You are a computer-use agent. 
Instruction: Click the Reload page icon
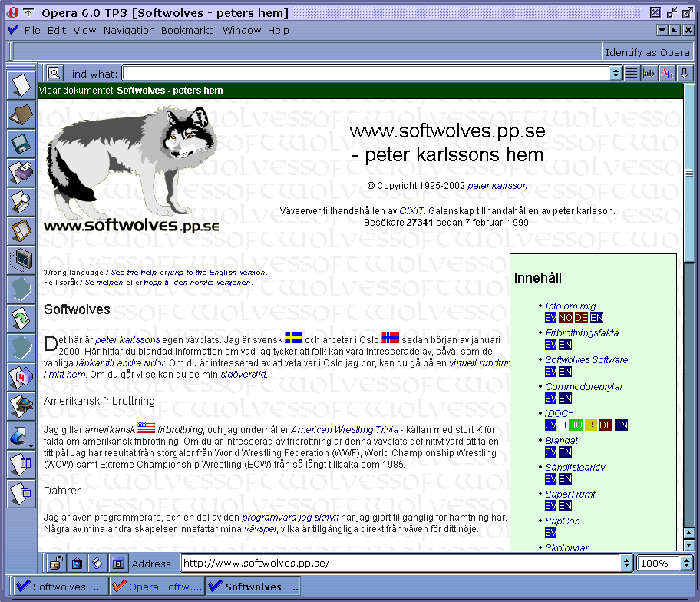[21, 319]
